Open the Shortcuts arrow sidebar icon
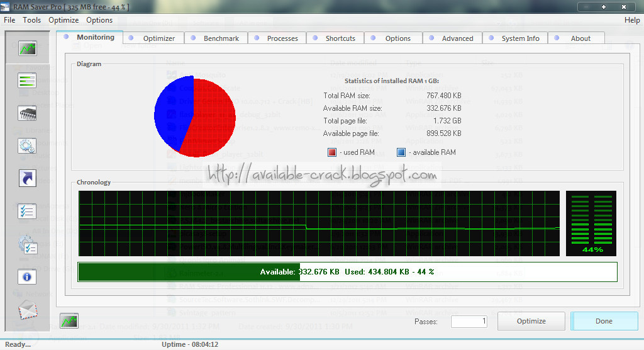The image size is (644, 350). tap(27, 179)
